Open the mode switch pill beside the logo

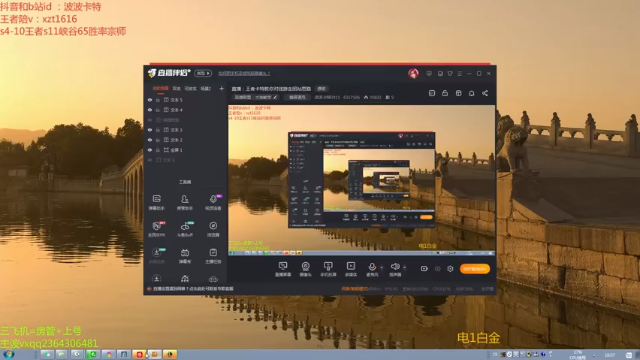203,73
